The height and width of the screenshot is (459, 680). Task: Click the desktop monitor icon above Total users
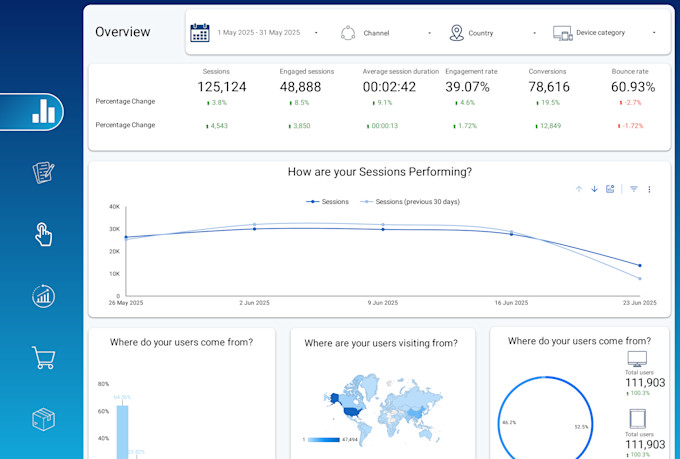(637, 359)
